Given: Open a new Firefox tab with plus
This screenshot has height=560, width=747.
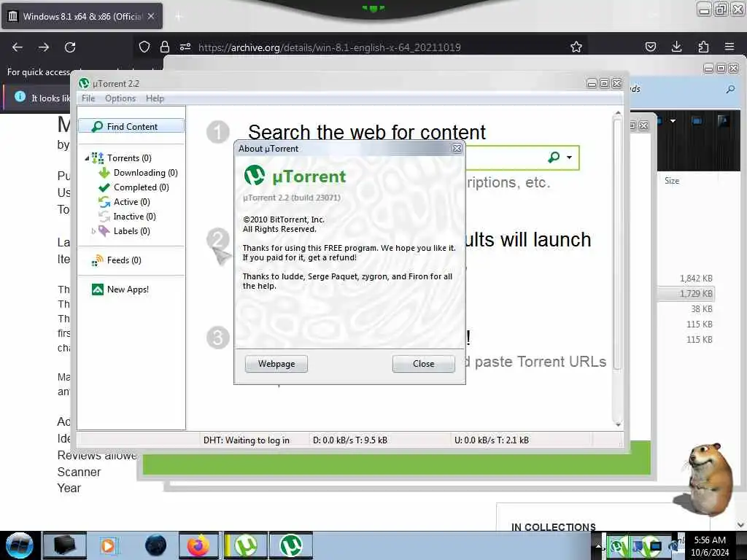Looking at the screenshot, I should (x=179, y=17).
